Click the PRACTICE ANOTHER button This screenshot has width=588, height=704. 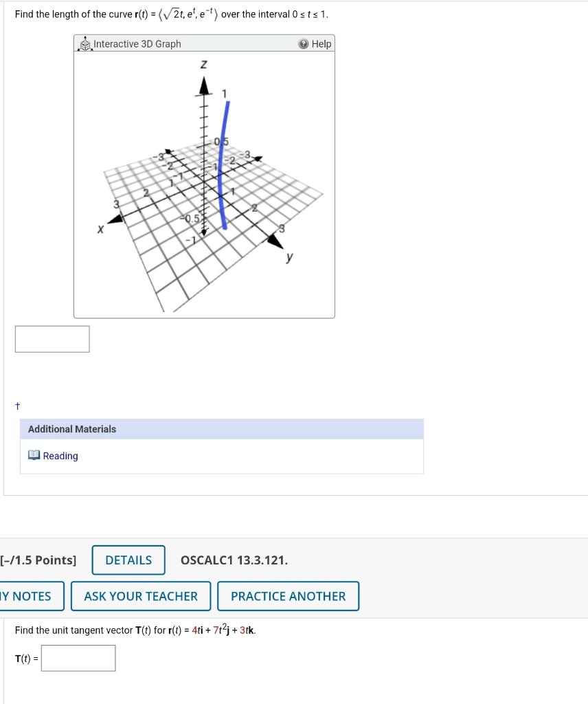[288, 596]
